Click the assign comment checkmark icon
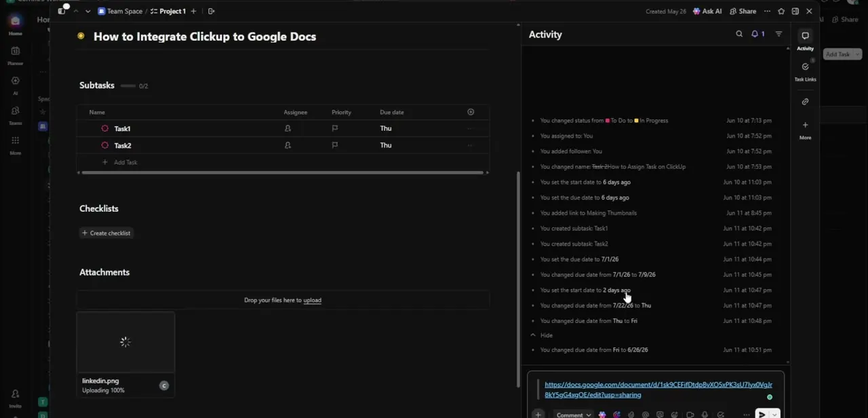Viewport: 868px width, 418px height. pos(720,415)
